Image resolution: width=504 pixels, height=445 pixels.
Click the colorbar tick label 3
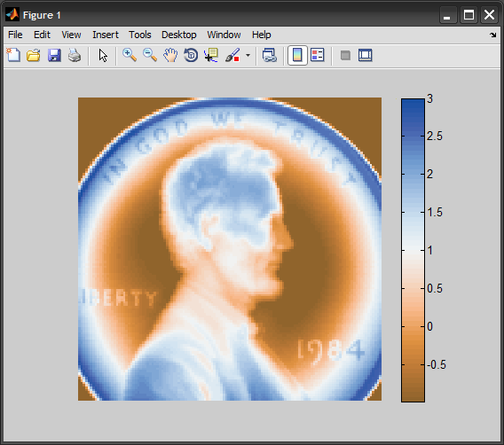(429, 98)
